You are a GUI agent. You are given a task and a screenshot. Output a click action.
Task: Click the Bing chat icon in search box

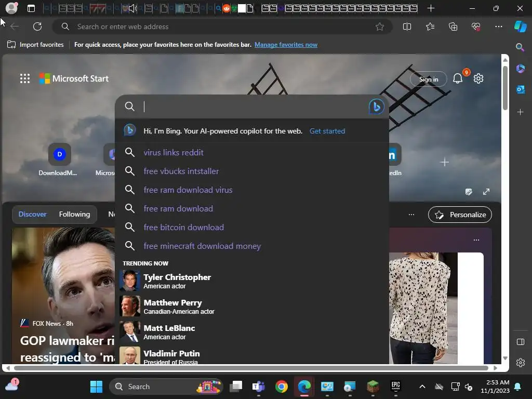point(376,107)
